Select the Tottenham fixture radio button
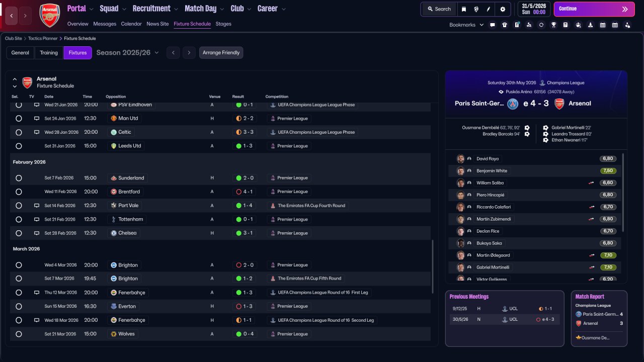The height and width of the screenshot is (362, 644). point(19,219)
